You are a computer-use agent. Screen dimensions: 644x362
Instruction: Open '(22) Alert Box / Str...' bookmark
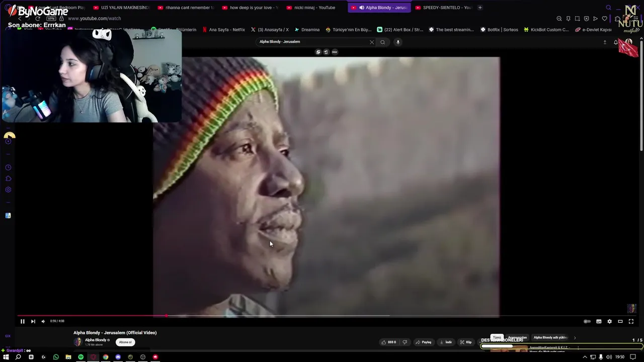pyautogui.click(x=400, y=30)
